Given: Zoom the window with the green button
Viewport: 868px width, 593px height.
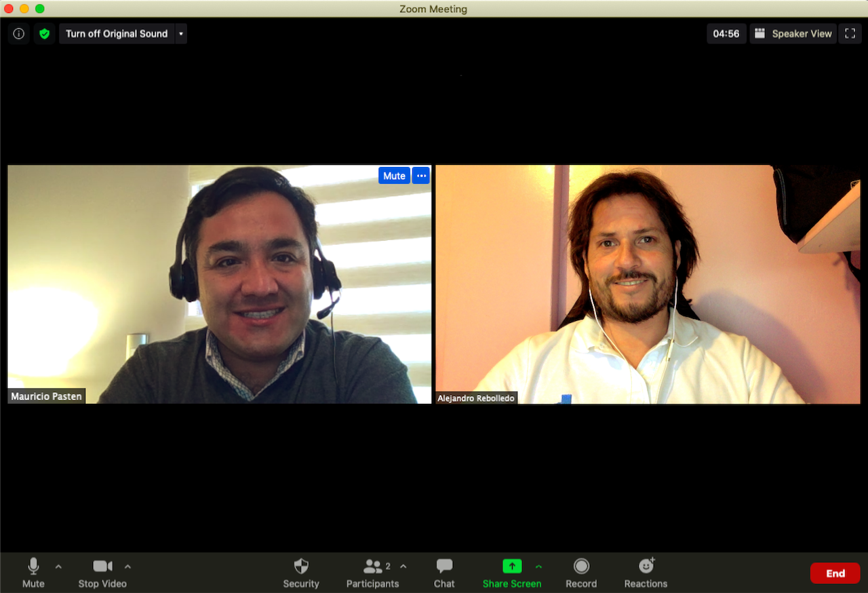Looking at the screenshot, I should click(39, 9).
